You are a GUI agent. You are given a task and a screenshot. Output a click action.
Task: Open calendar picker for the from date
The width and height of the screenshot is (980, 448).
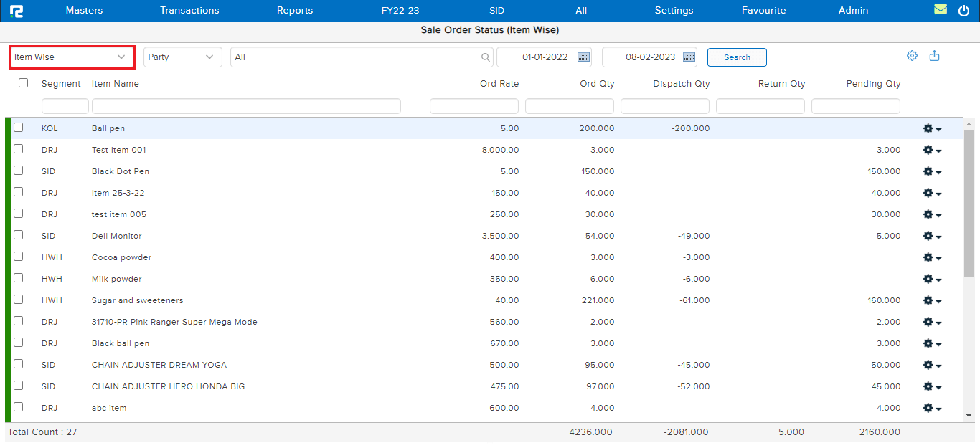click(x=584, y=57)
